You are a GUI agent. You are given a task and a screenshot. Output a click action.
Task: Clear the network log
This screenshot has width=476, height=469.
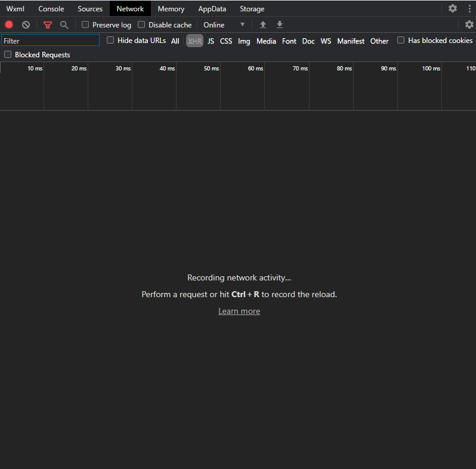[26, 24]
